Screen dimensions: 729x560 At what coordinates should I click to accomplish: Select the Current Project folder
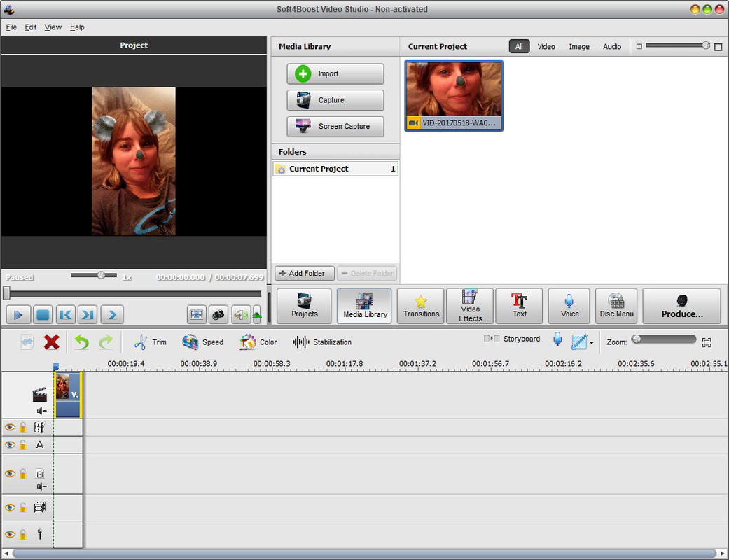pyautogui.click(x=335, y=169)
